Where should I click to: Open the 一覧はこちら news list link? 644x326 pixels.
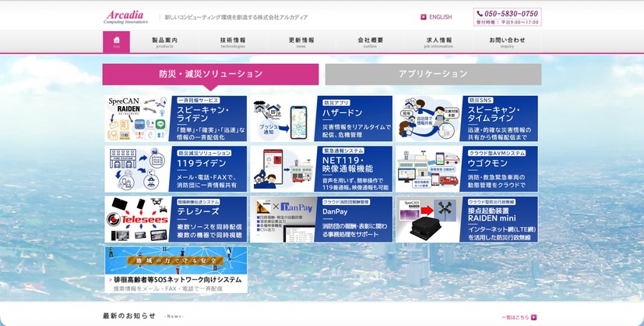click(x=516, y=317)
